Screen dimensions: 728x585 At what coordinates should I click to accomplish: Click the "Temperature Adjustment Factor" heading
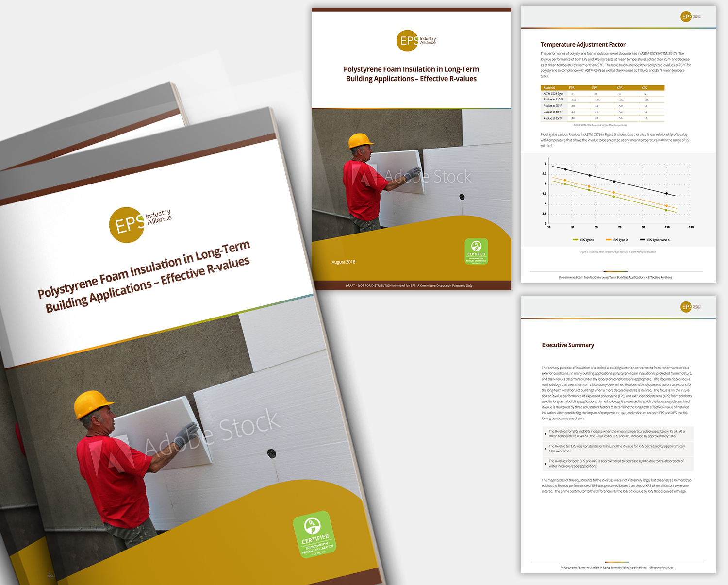tap(583, 45)
